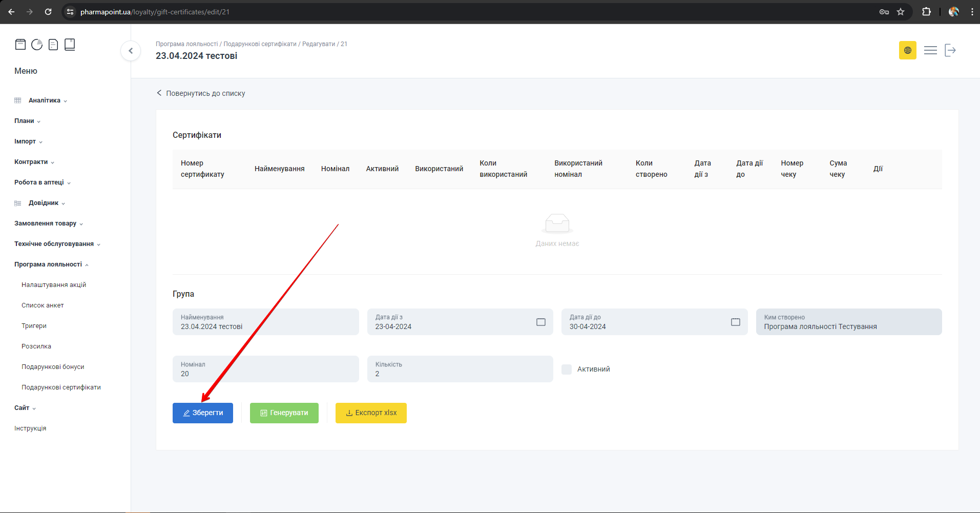
Task: Expand the Контракти menu section
Action: pyautogui.click(x=31, y=162)
